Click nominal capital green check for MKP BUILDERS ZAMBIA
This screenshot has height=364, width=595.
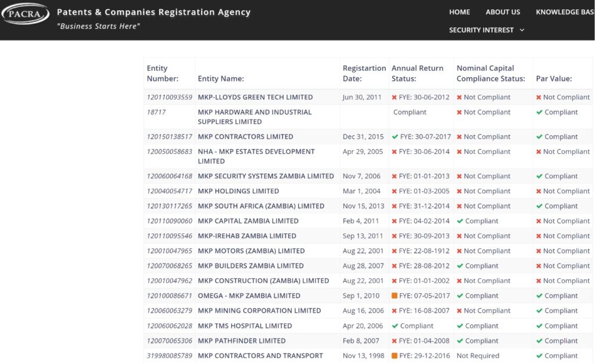pos(460,266)
